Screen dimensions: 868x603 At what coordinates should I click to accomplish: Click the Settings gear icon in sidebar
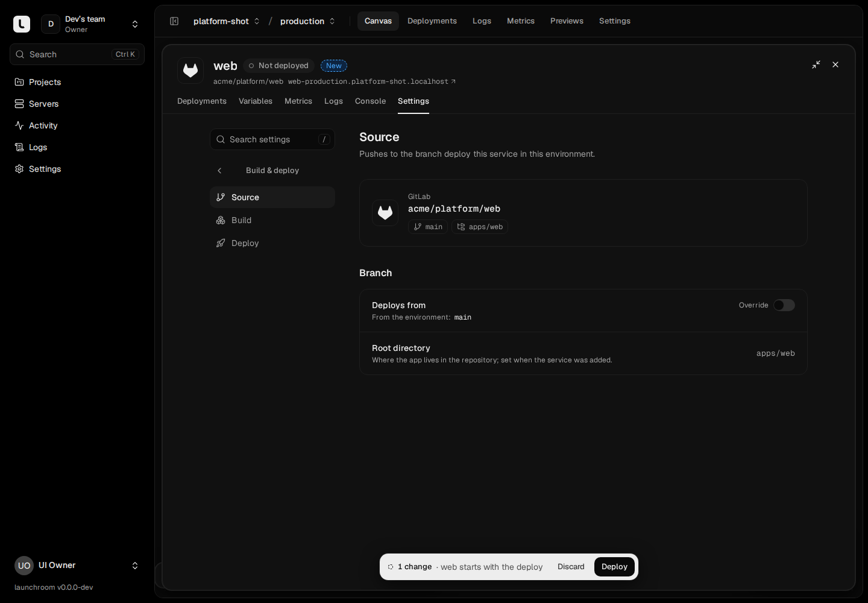pos(19,169)
